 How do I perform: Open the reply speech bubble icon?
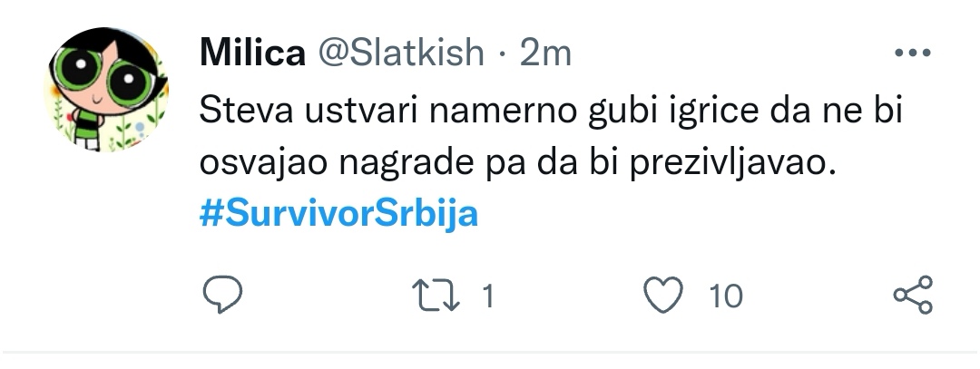222,294
